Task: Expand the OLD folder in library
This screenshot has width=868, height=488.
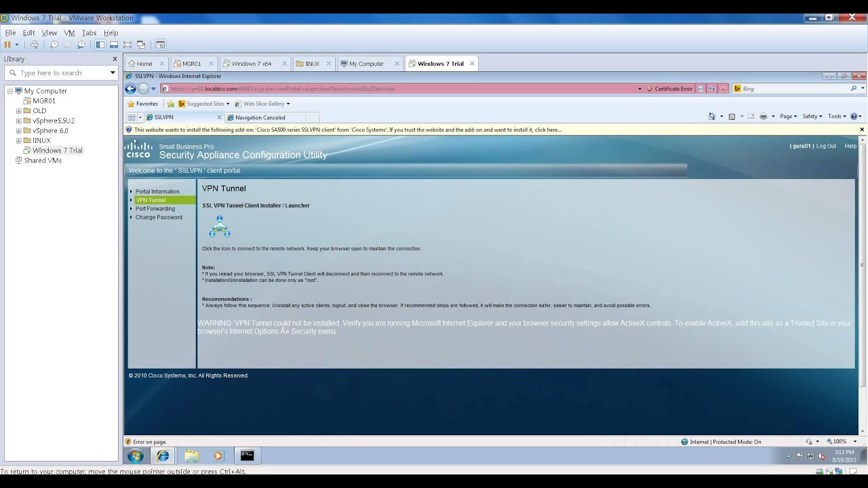Action: (19, 110)
